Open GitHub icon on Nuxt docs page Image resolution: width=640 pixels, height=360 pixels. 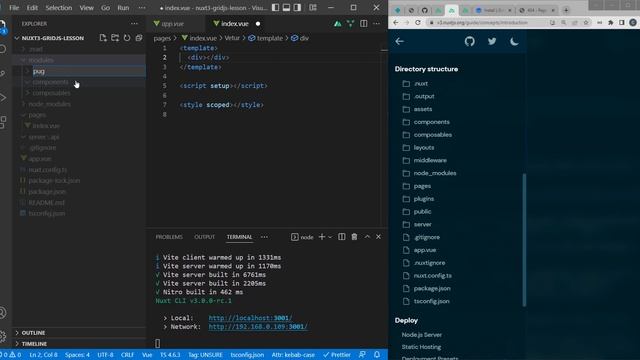(469, 41)
